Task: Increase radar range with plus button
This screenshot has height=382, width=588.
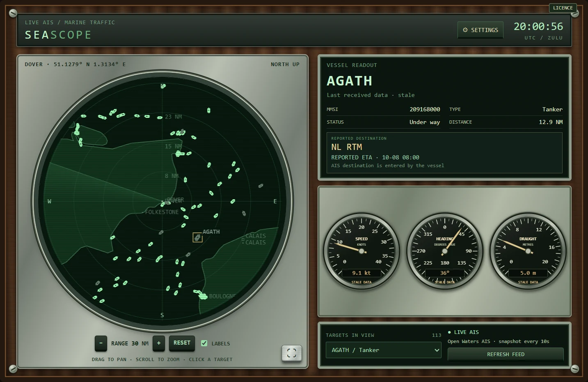Action: point(159,343)
